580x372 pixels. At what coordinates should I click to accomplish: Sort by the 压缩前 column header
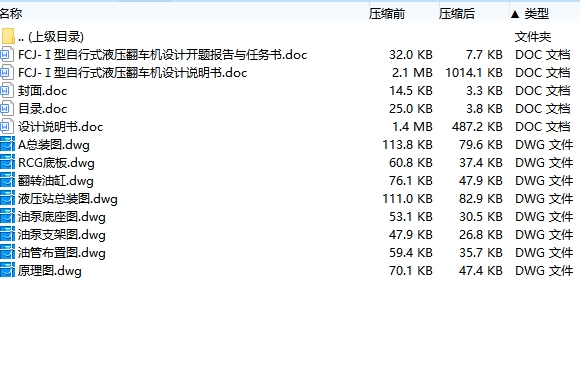pyautogui.click(x=387, y=14)
